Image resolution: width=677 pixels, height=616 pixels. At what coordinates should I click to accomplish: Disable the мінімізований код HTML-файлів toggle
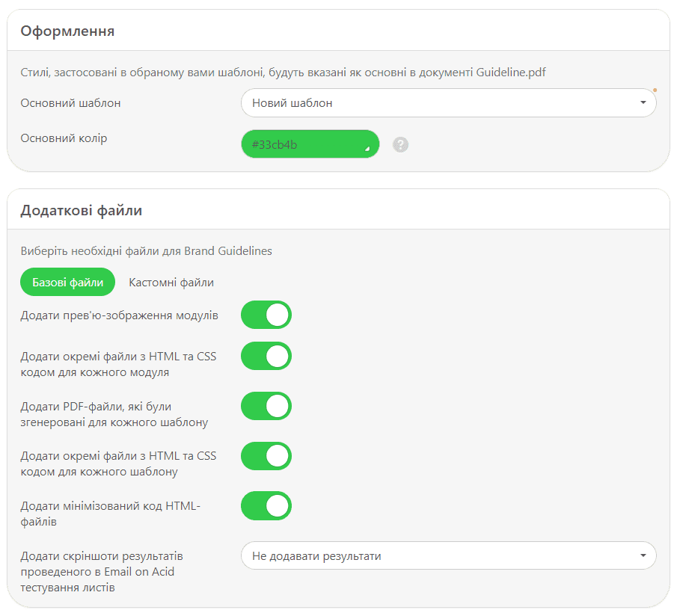266,506
